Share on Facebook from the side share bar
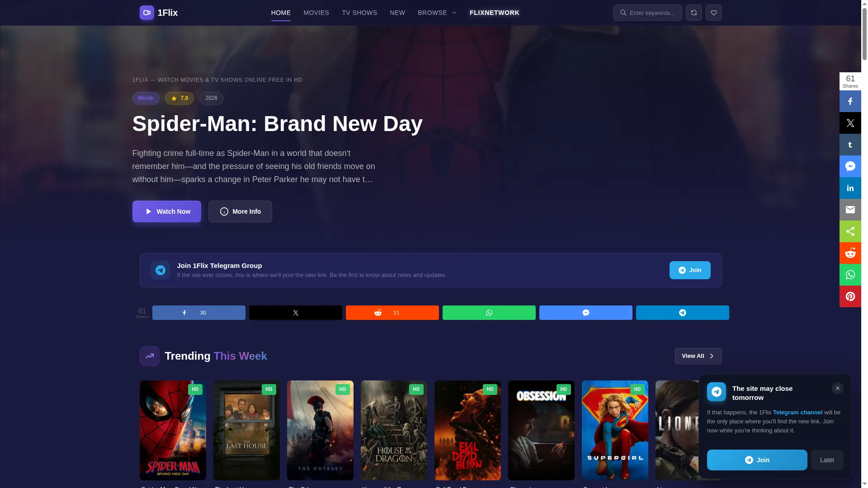This screenshot has height=488, width=868. pyautogui.click(x=850, y=101)
